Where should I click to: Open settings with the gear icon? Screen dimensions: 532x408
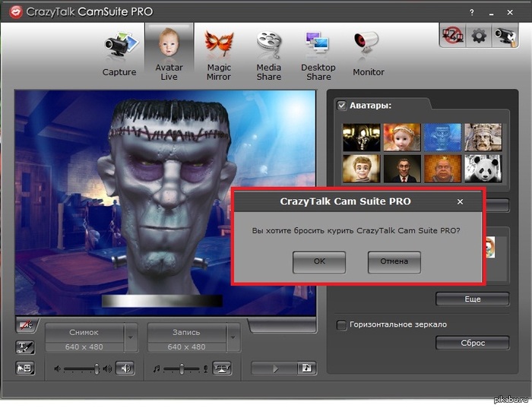(x=480, y=35)
